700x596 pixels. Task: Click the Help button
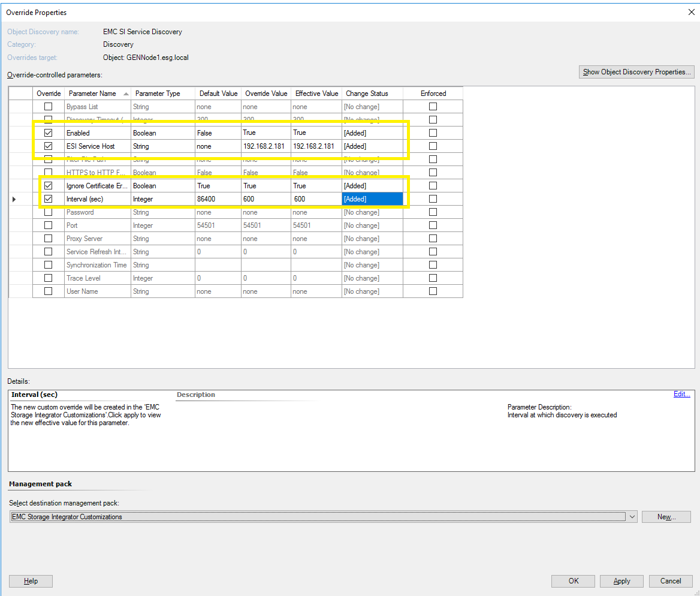pyautogui.click(x=31, y=581)
